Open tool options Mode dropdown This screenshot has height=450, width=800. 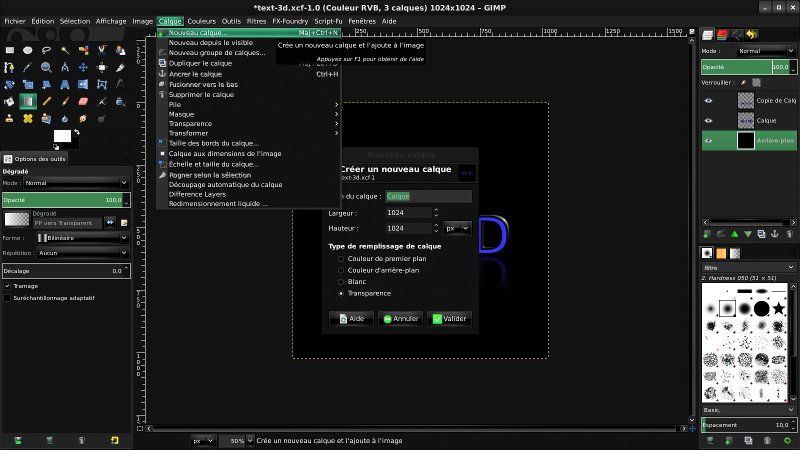pos(76,183)
